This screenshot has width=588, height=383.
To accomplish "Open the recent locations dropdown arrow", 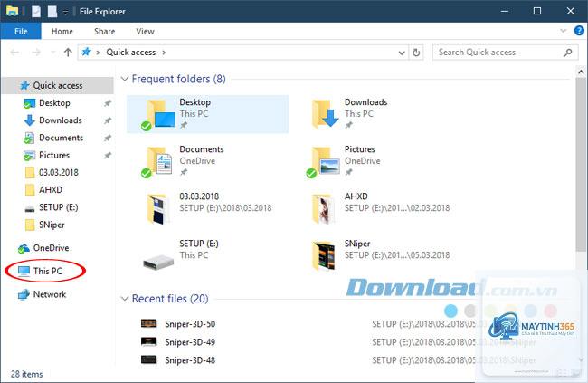I will (53, 53).
